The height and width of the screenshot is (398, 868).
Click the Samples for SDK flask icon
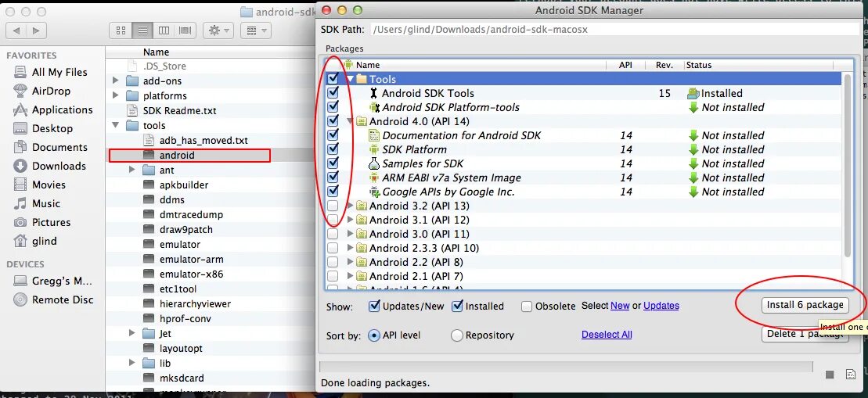click(374, 163)
